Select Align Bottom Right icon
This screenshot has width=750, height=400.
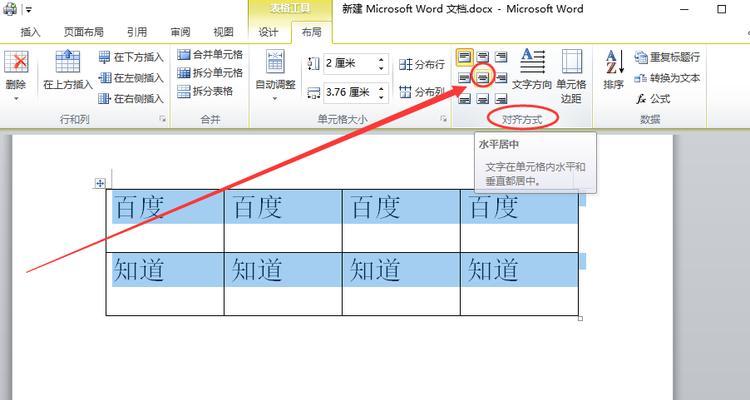[x=501, y=99]
